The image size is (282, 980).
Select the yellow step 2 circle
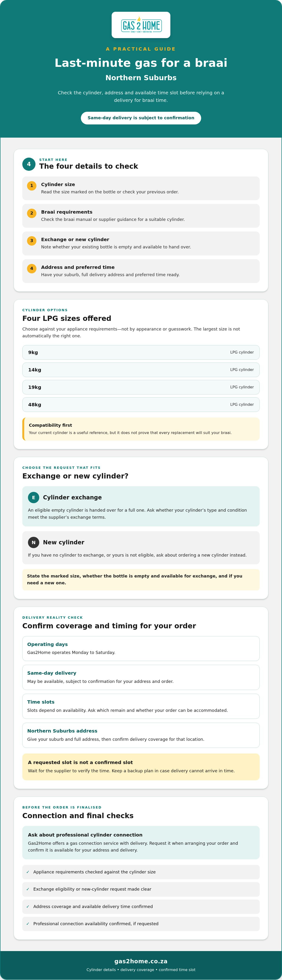tap(31, 213)
